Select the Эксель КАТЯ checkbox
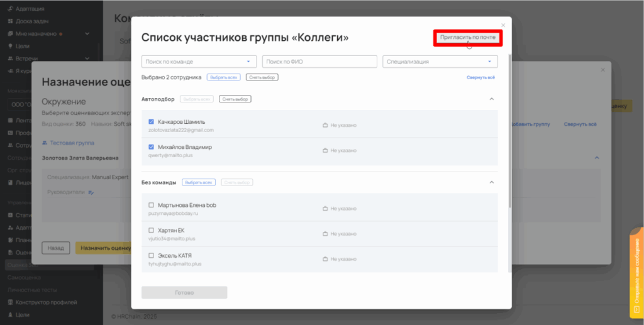644x325 pixels. point(151,255)
